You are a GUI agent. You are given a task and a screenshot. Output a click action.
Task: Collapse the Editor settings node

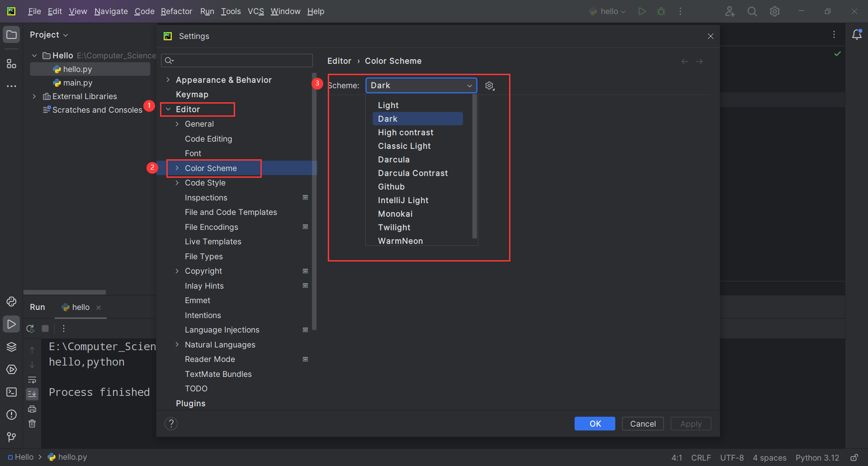pos(168,109)
